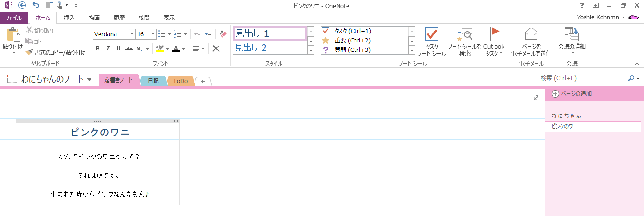
Task: Click the ページの追加 add page button
Action: (x=571, y=94)
